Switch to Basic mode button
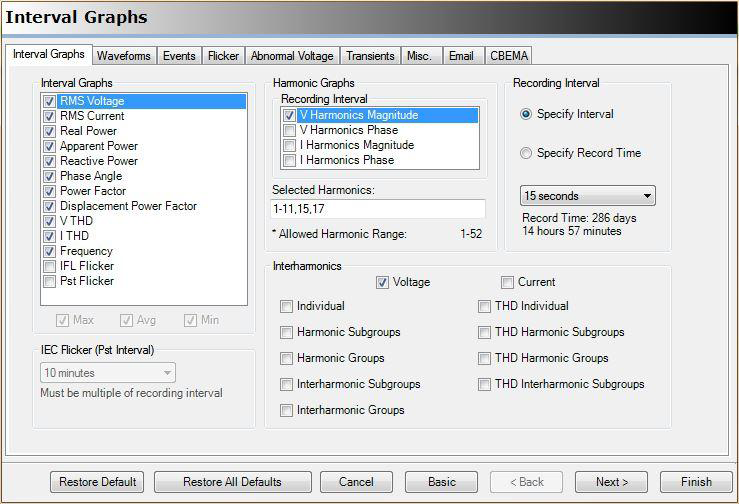 pos(442,482)
